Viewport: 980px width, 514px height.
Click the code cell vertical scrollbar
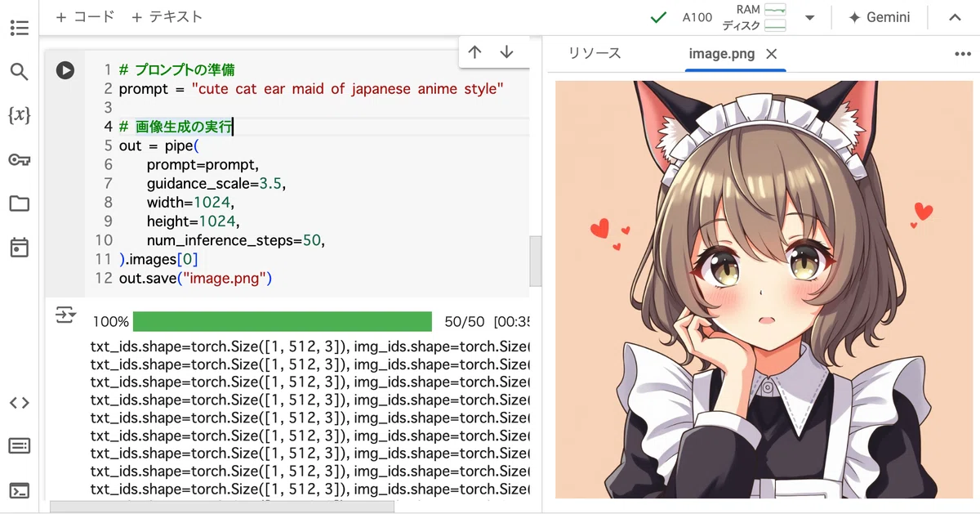[536, 261]
